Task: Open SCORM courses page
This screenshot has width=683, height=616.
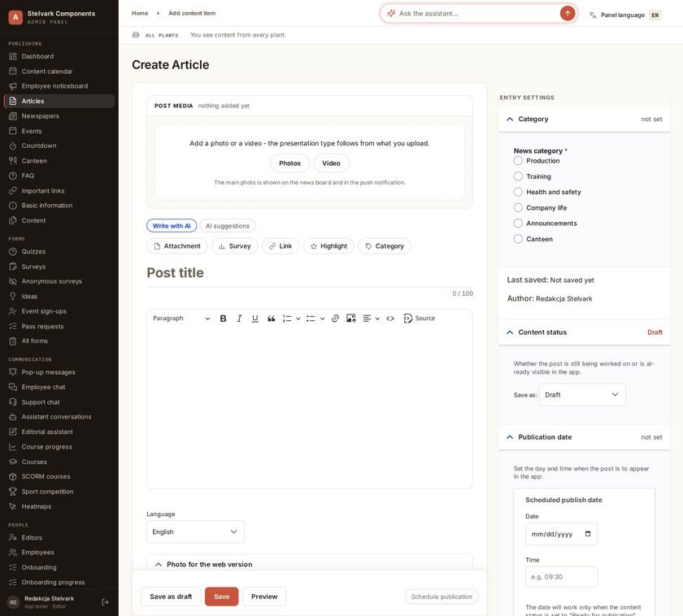Action: [x=59, y=477]
